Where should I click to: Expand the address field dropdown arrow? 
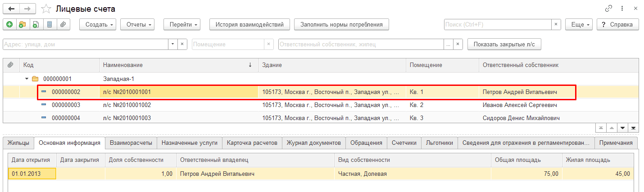pos(173,44)
